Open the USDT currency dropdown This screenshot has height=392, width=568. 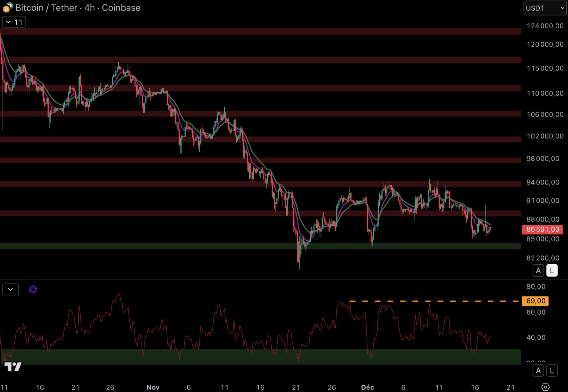click(x=544, y=8)
